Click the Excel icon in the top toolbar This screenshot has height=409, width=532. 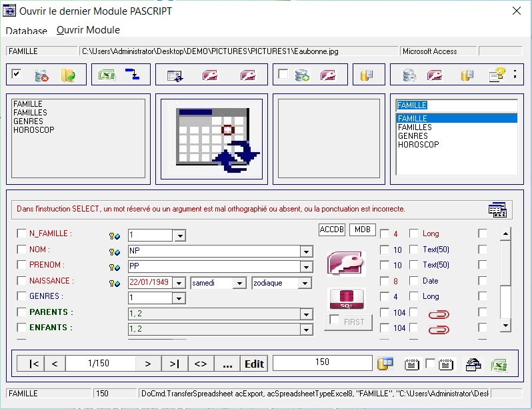[x=107, y=75]
